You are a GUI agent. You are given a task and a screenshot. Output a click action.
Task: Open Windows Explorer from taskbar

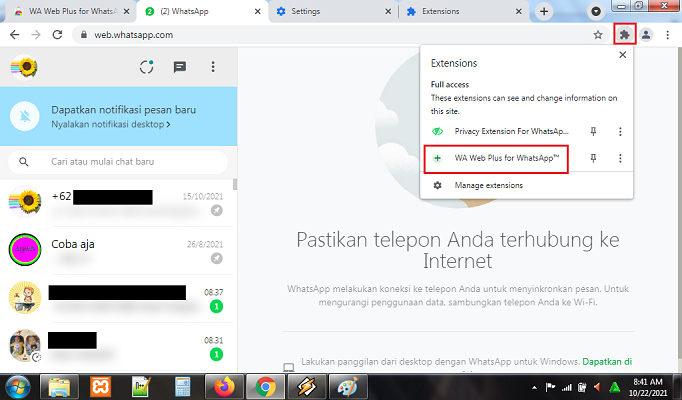[60, 387]
